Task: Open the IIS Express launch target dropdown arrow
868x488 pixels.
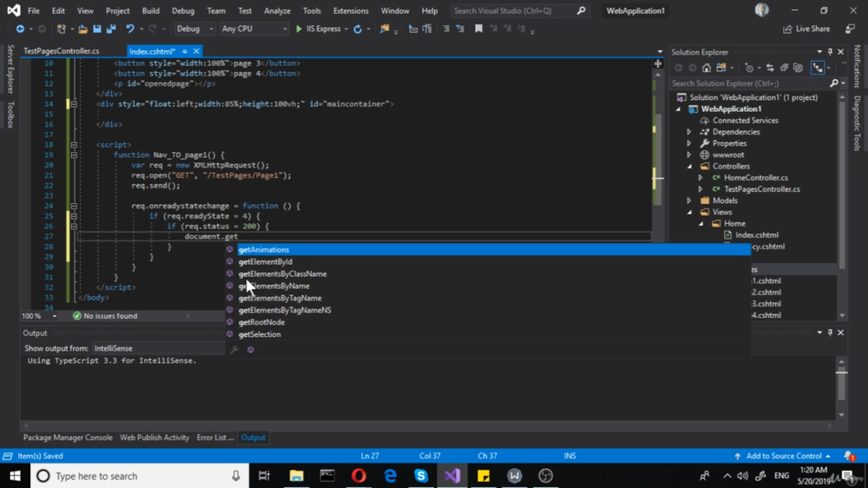Action: tap(346, 29)
